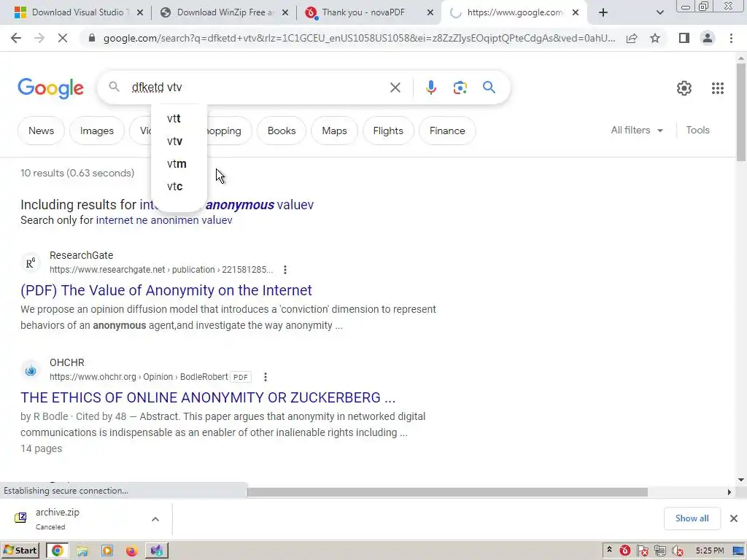Filter results by Books
Image resolution: width=747 pixels, height=560 pixels.
(282, 131)
